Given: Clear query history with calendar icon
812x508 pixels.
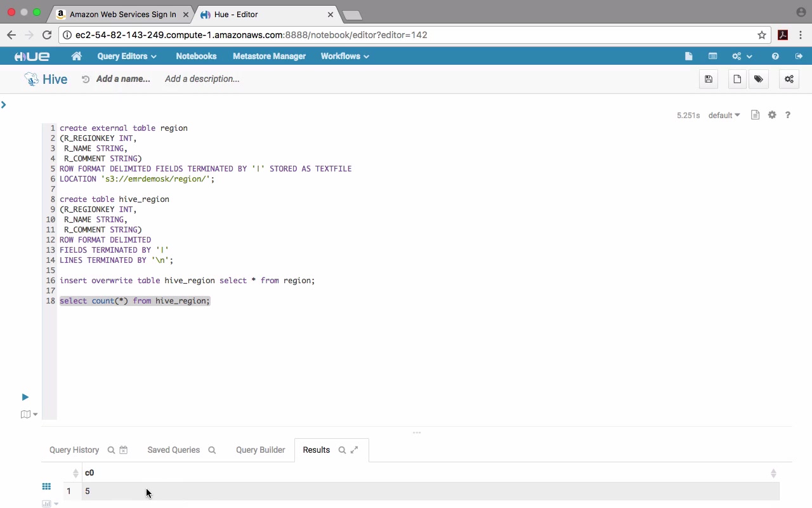Looking at the screenshot, I should [x=124, y=450].
